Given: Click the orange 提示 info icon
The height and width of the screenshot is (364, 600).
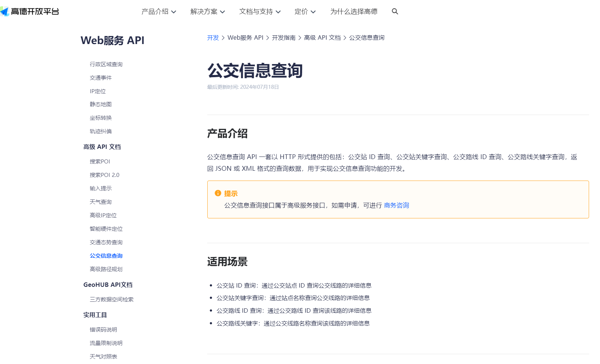Looking at the screenshot, I should pos(218,193).
